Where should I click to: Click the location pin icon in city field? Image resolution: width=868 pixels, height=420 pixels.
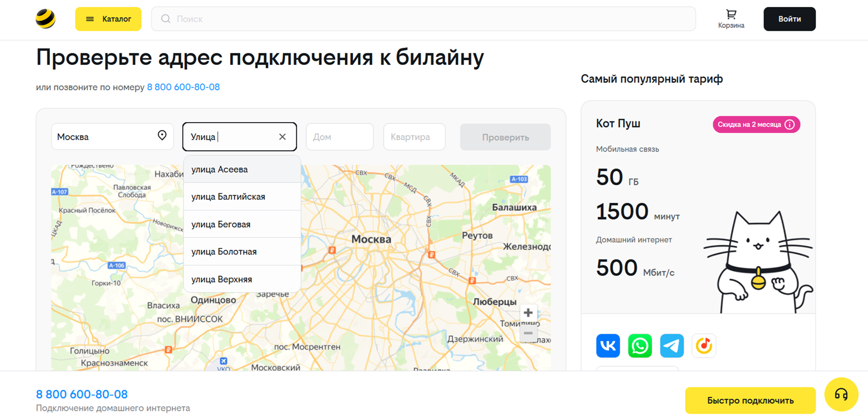click(x=162, y=135)
